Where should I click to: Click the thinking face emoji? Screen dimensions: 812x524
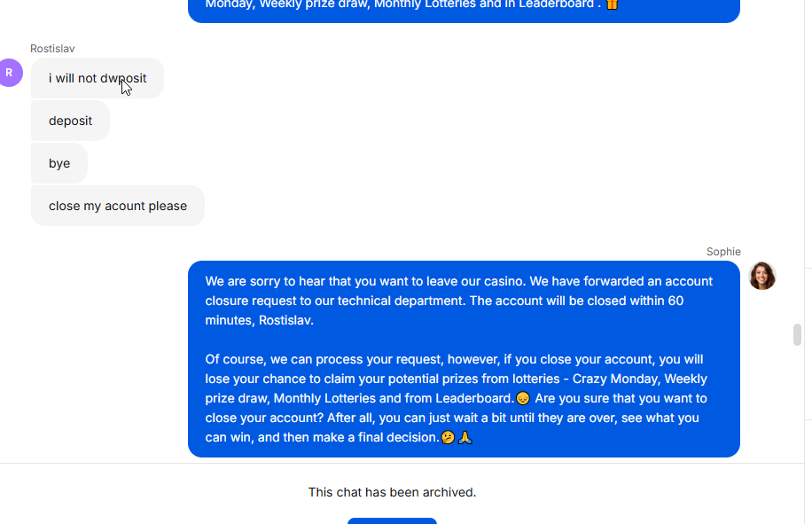(x=448, y=437)
